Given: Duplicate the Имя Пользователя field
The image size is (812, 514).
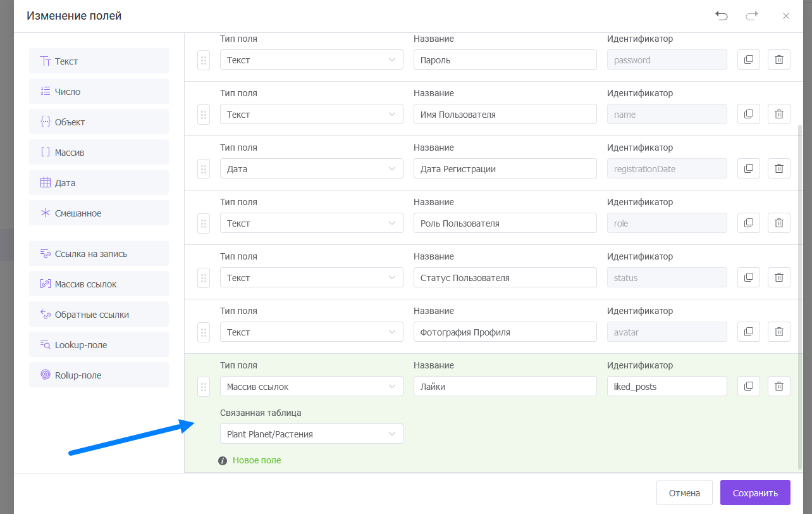Looking at the screenshot, I should [x=749, y=114].
